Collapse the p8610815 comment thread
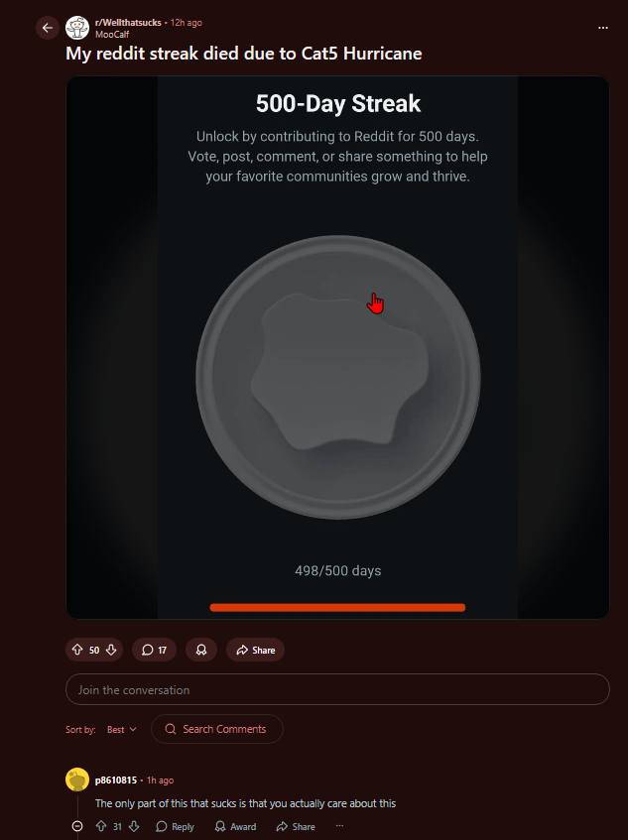 click(77, 826)
